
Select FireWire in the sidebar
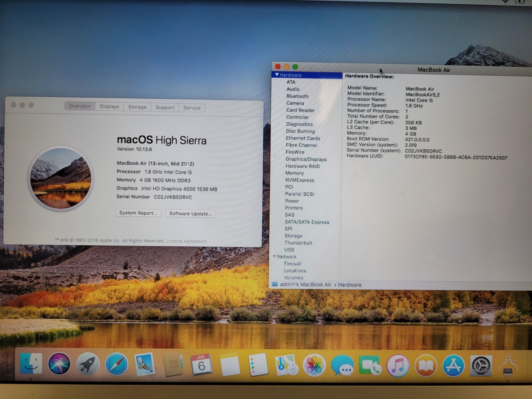295,152
